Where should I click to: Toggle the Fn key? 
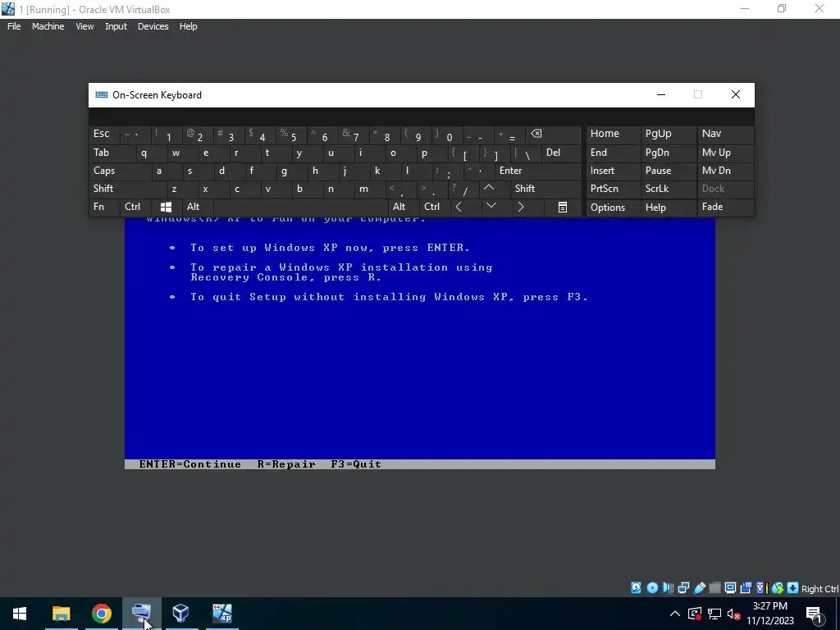[x=104, y=207]
